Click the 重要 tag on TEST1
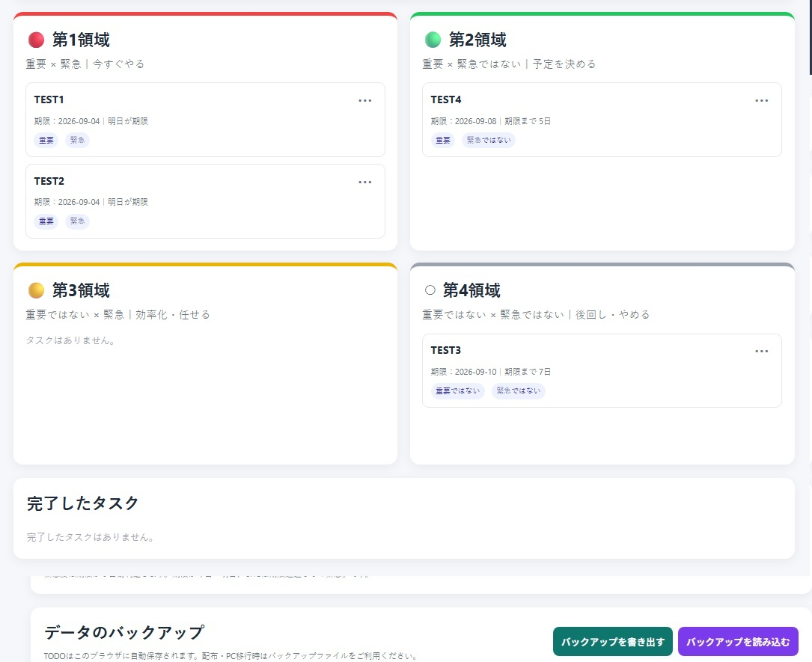Screen dimensions: 812x662 46,140
